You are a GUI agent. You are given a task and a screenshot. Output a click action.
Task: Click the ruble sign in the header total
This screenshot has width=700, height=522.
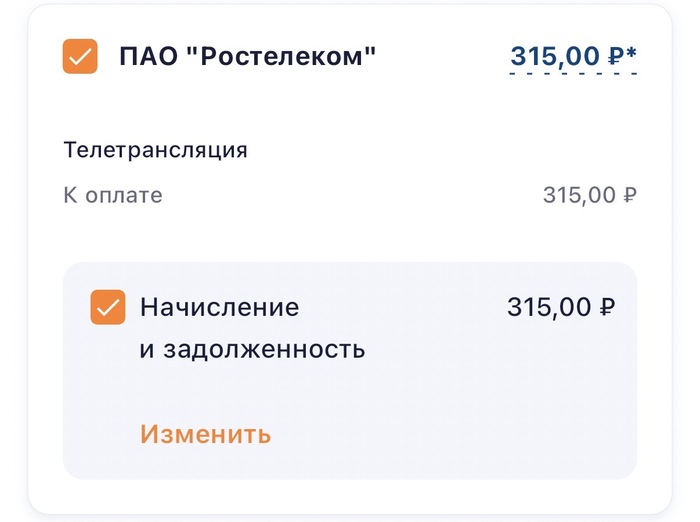point(615,56)
